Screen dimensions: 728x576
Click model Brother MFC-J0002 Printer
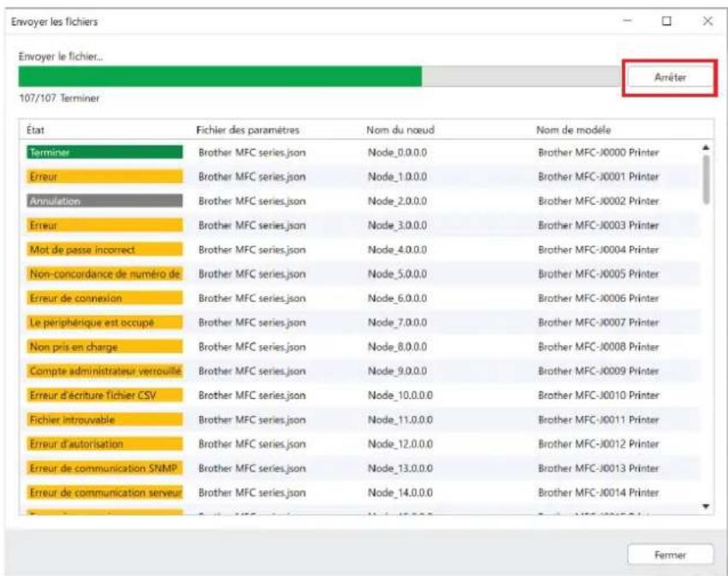pos(599,201)
